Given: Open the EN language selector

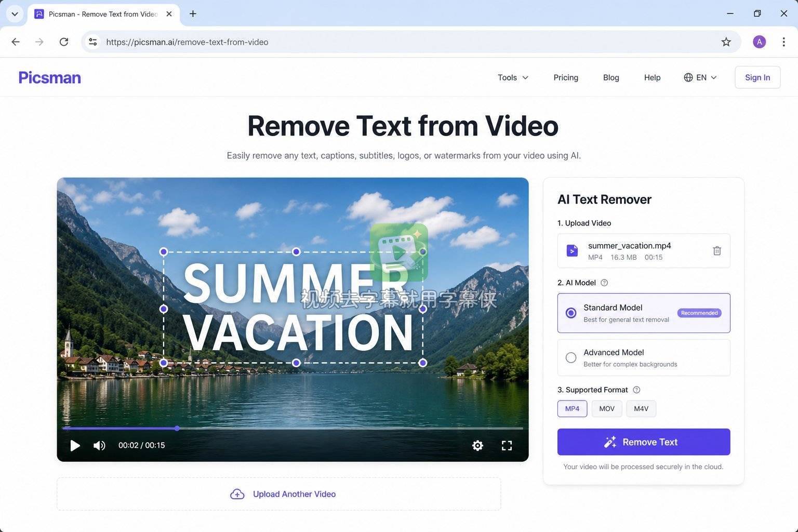Looking at the screenshot, I should click(700, 77).
